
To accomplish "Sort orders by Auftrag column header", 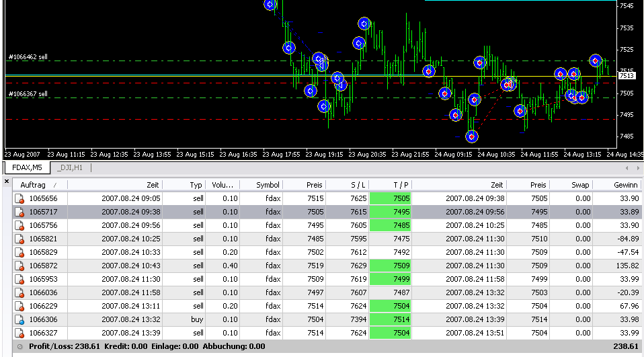I will [x=34, y=185].
